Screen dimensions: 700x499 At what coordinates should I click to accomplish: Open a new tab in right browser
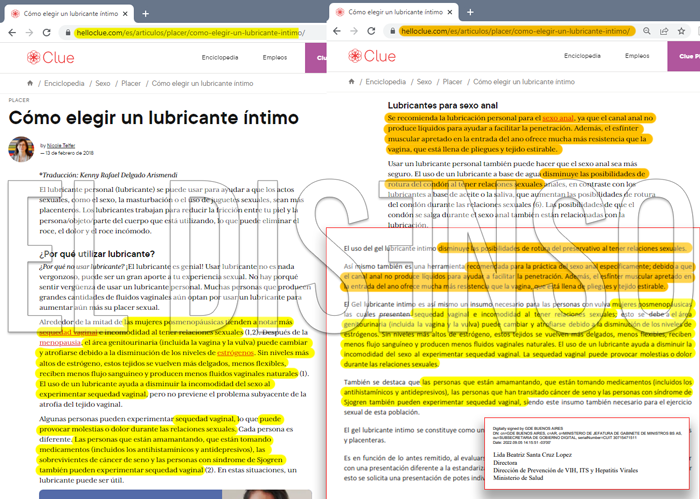(x=470, y=12)
